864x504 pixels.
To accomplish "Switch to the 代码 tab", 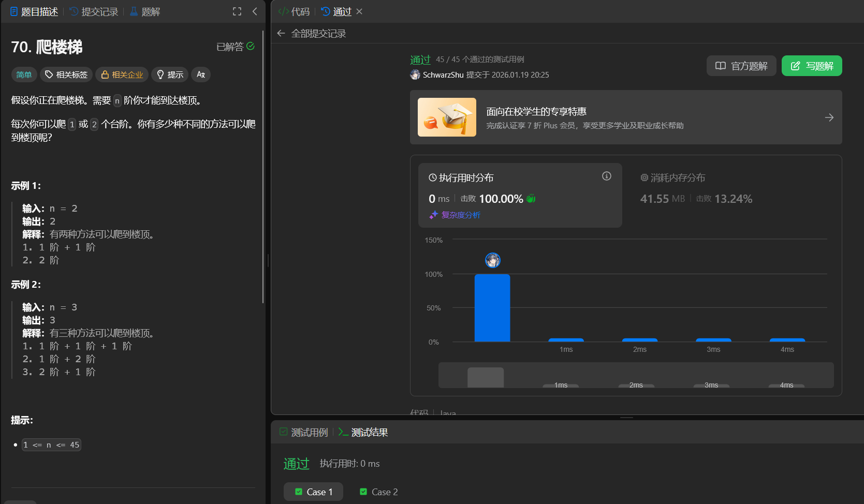I will [294, 11].
